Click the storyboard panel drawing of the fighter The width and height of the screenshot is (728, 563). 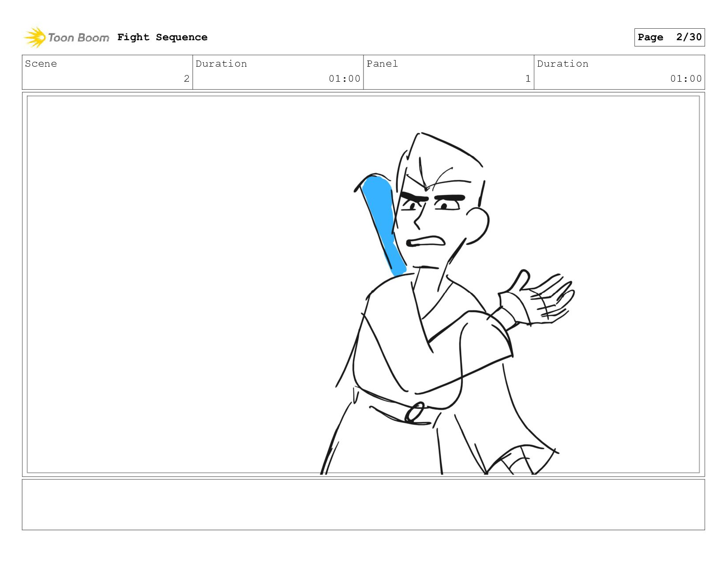coord(363,284)
